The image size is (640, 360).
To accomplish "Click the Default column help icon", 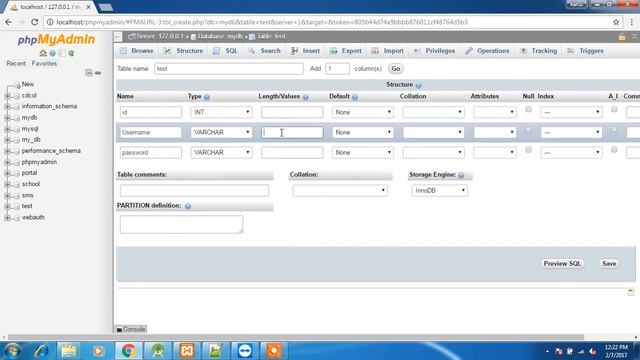I will coord(355,97).
